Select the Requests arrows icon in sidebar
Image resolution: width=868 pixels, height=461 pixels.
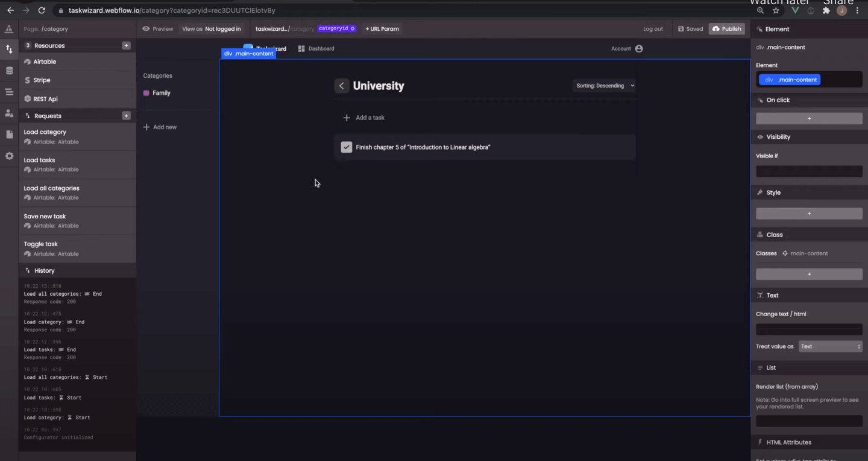click(x=8, y=48)
